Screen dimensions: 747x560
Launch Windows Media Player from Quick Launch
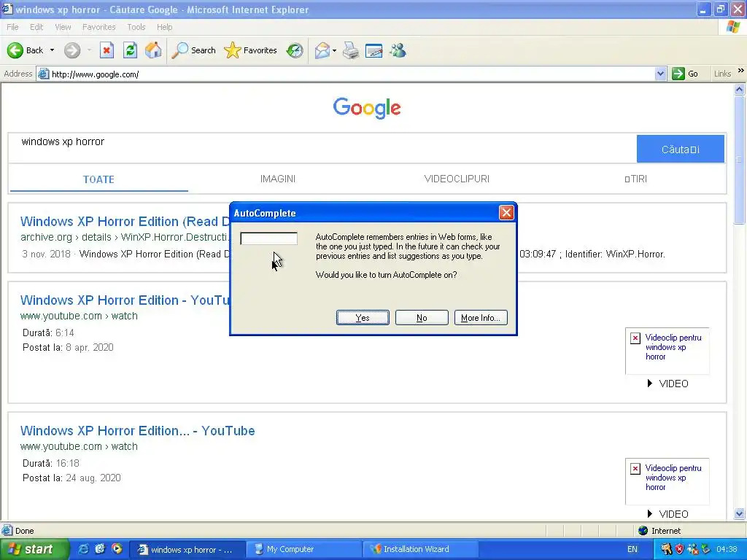point(117,549)
